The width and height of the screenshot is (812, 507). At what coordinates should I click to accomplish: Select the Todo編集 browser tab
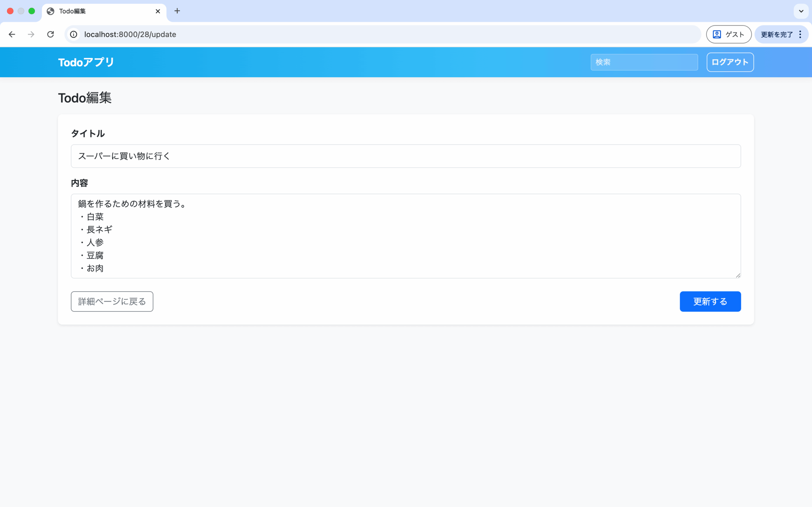[x=101, y=11]
